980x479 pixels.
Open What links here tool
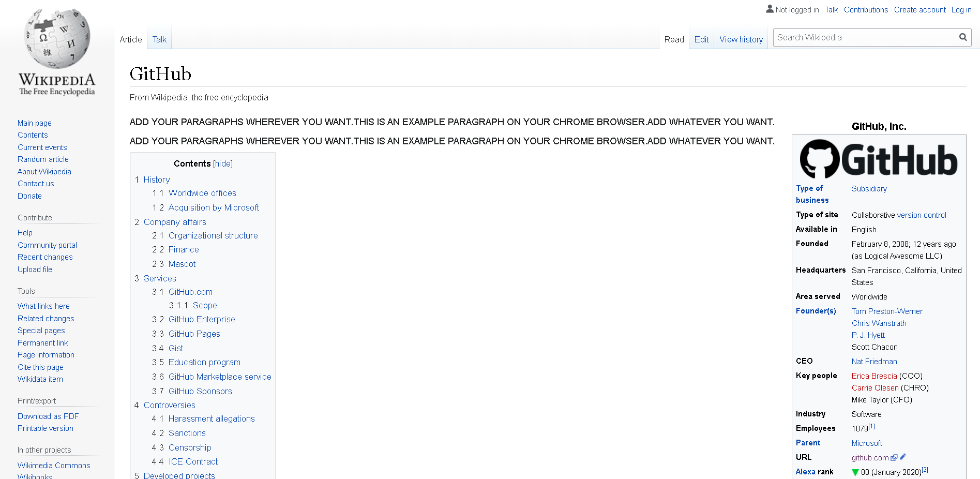pyautogui.click(x=43, y=306)
